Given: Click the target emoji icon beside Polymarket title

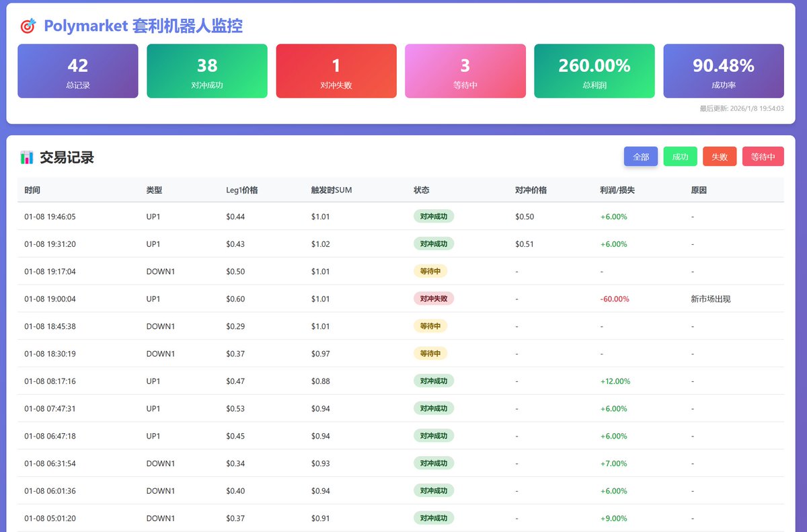Looking at the screenshot, I should [x=28, y=26].
